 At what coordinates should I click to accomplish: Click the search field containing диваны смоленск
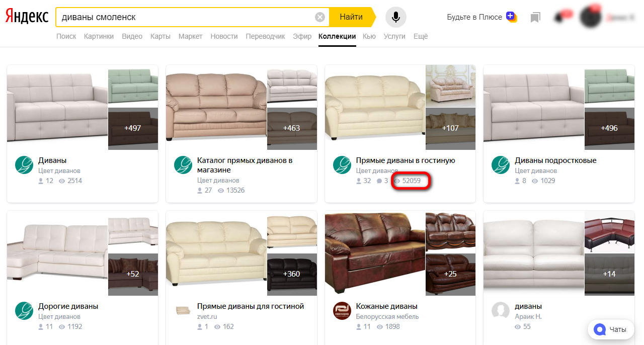186,17
